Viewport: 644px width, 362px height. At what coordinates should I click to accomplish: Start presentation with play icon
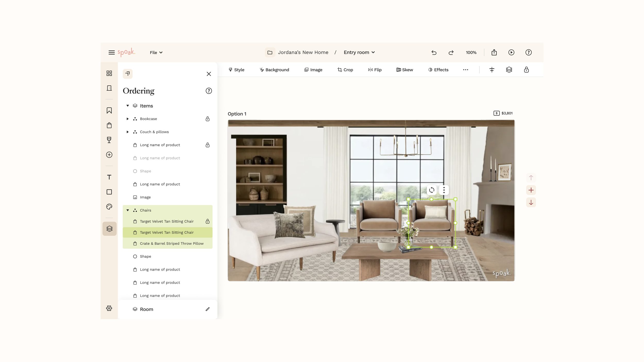511,53
